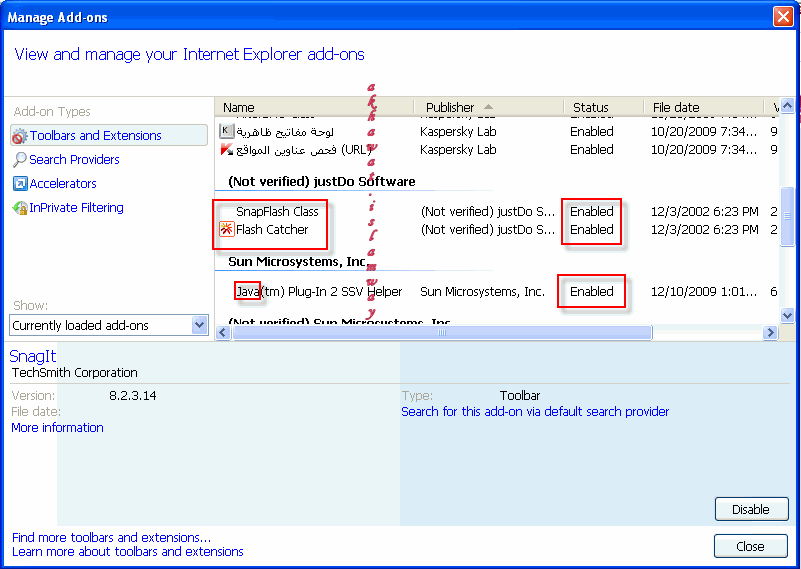Click the 12/10/2009 file date cell
The height and width of the screenshot is (569, 801).
pos(704,292)
